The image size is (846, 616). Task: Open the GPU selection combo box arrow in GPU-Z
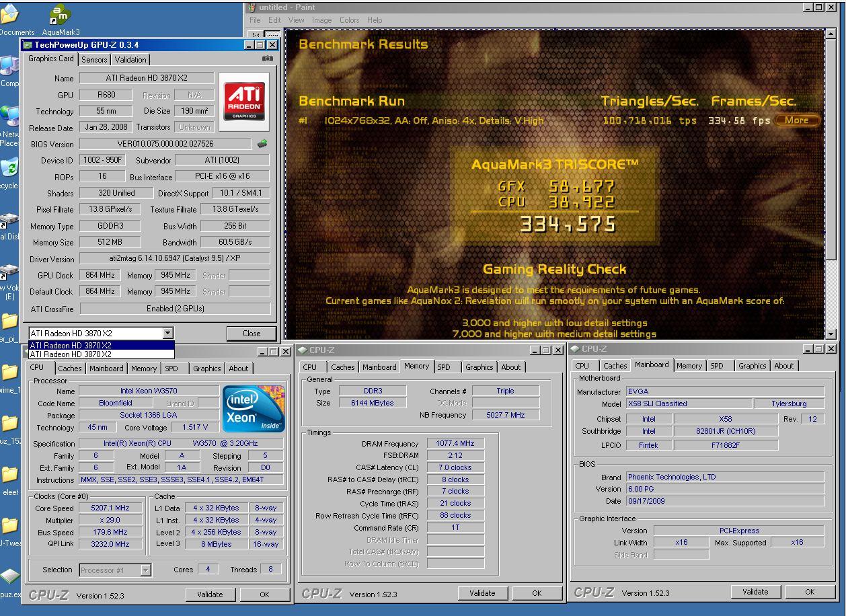[167, 333]
